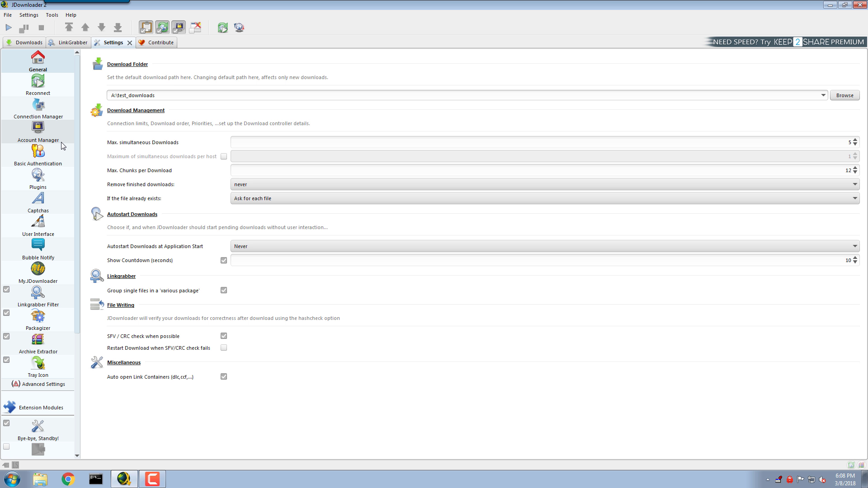Enable restart download when SFV/CRC fails
Image resolution: width=868 pixels, height=488 pixels.
coord(224,347)
